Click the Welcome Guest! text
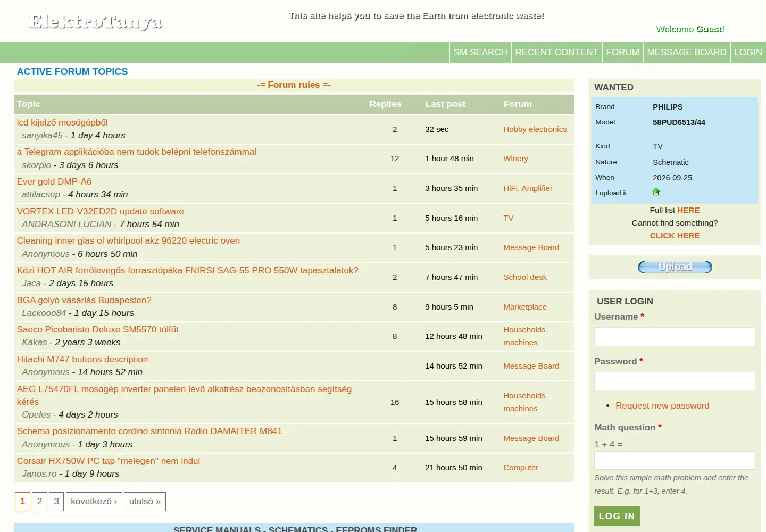Image resolution: width=766 pixels, height=532 pixels. pyautogui.click(x=690, y=29)
